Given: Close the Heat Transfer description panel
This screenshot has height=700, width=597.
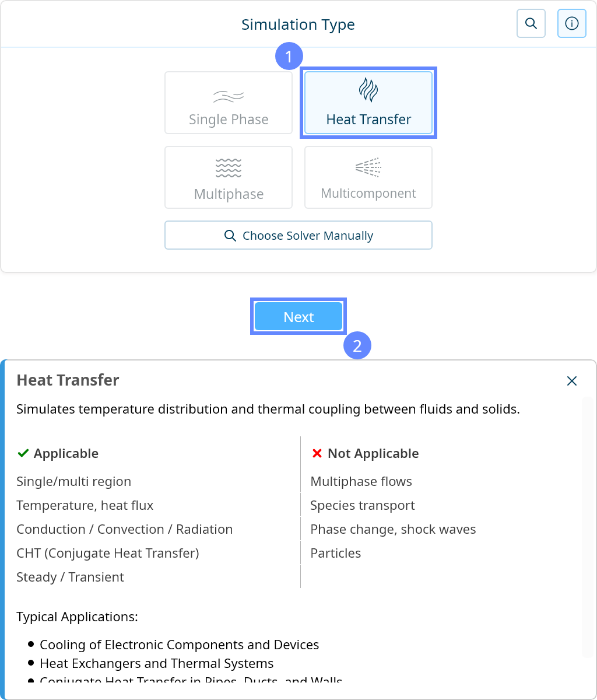Looking at the screenshot, I should (x=571, y=381).
